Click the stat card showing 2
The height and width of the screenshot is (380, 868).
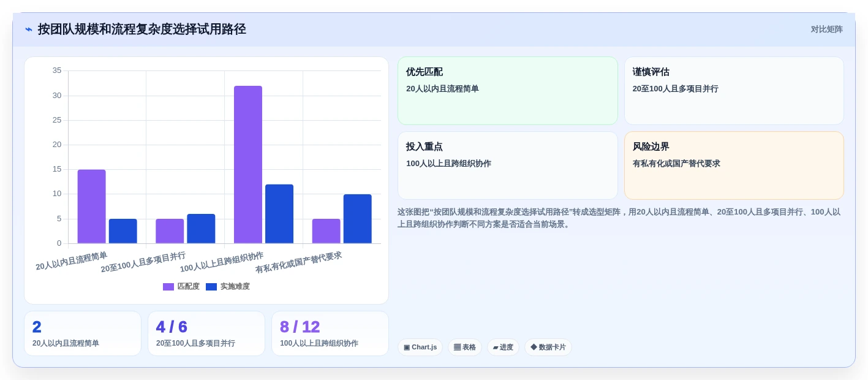point(83,333)
